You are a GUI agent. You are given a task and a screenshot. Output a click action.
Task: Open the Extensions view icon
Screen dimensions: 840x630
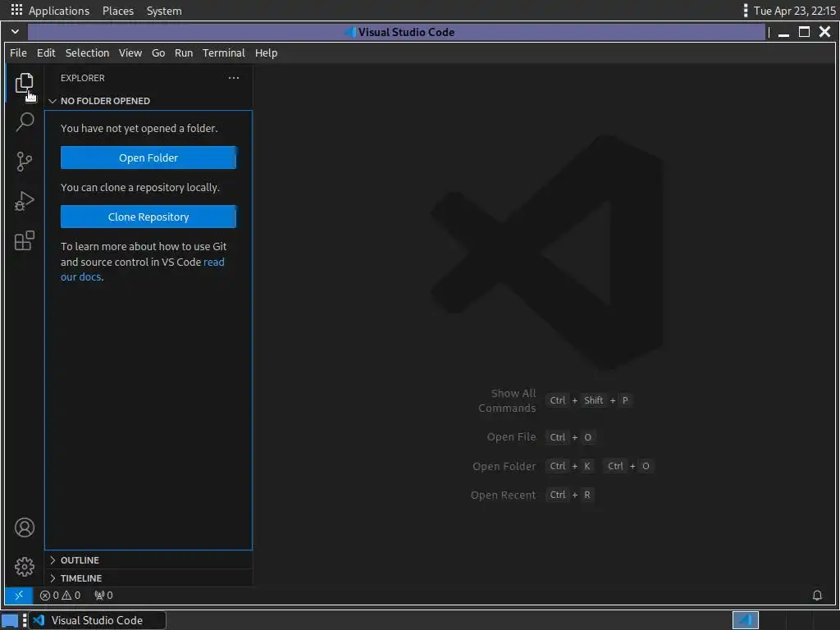click(x=24, y=240)
